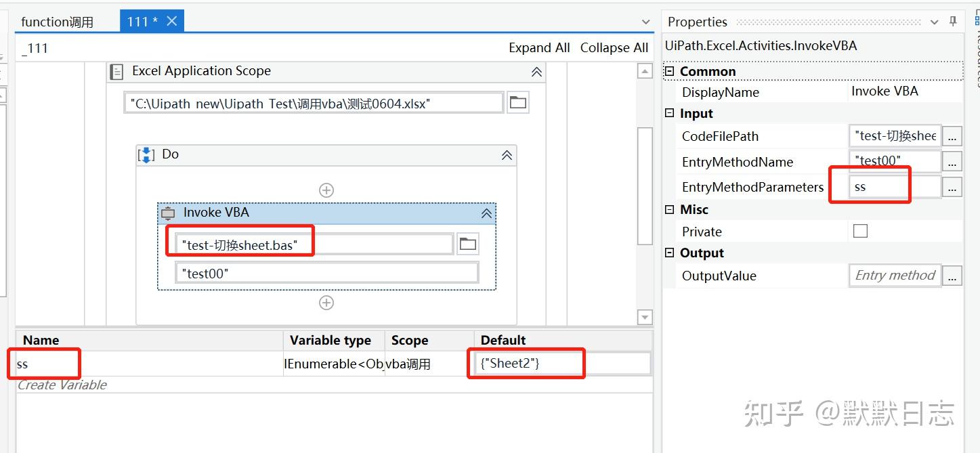Click the Do sequence icon
The image size is (980, 453).
pos(146,154)
